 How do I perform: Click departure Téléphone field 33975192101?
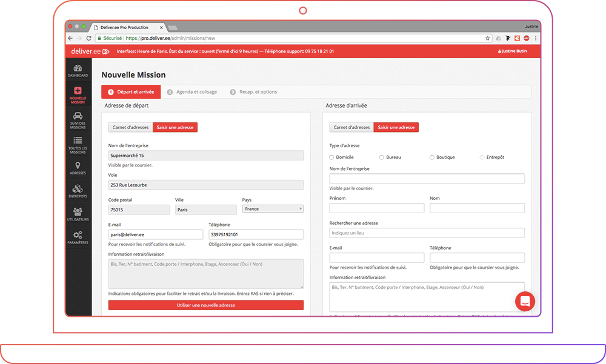pyautogui.click(x=256, y=234)
